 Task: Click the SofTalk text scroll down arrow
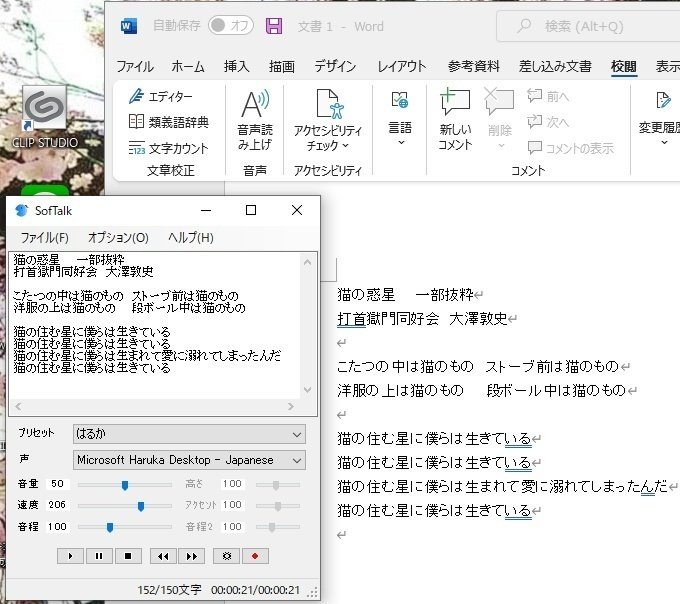307,390
